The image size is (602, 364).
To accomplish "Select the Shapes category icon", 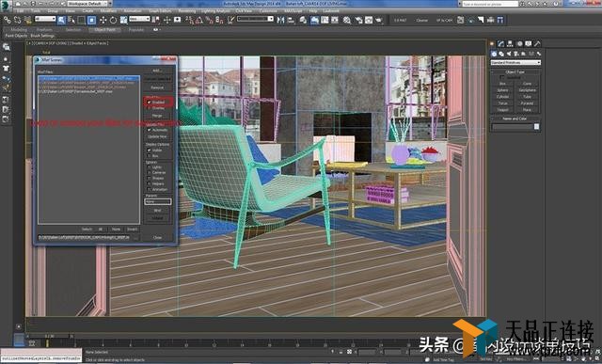I will coord(501,55).
